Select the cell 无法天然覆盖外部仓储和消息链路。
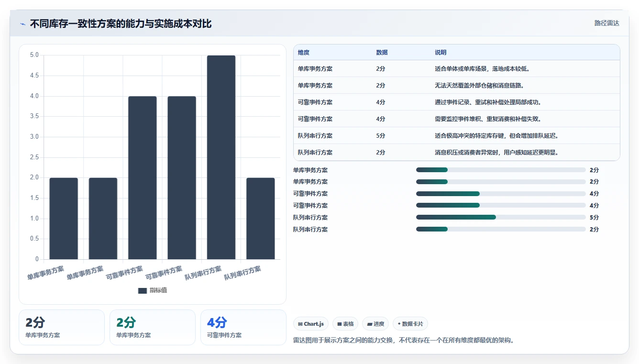This screenshot has width=639, height=364. click(x=479, y=86)
